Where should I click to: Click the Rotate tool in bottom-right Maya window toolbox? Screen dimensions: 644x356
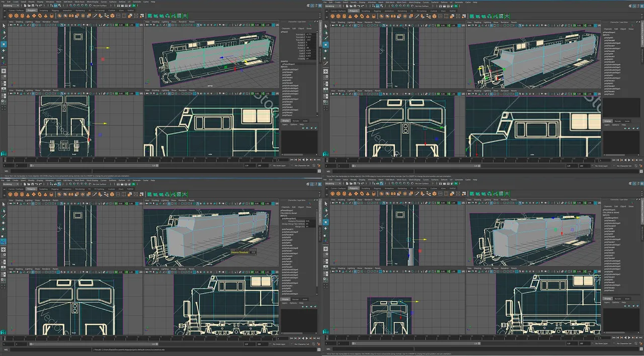tap(326, 228)
